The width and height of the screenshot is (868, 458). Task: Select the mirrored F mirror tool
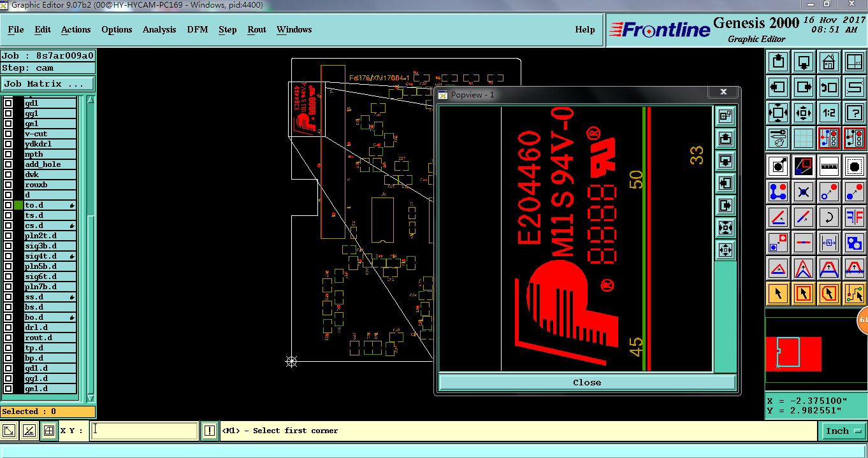click(x=855, y=217)
